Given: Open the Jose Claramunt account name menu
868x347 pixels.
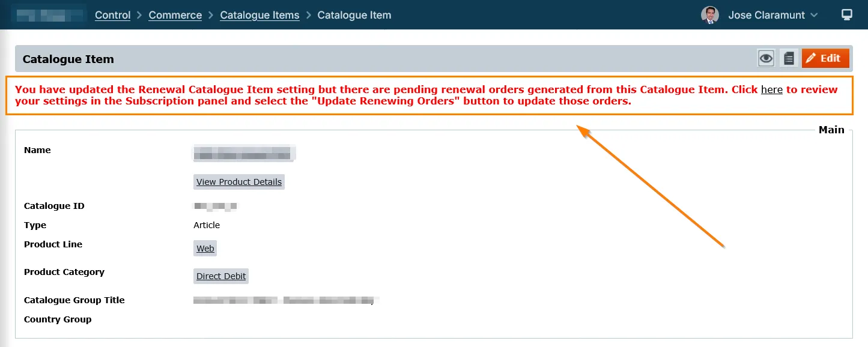Looking at the screenshot, I should pos(766,15).
